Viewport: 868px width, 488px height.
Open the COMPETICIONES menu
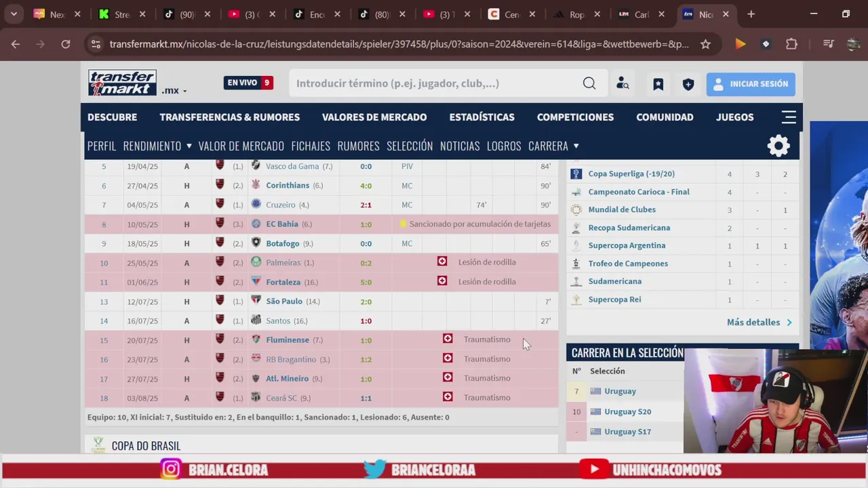tap(575, 117)
